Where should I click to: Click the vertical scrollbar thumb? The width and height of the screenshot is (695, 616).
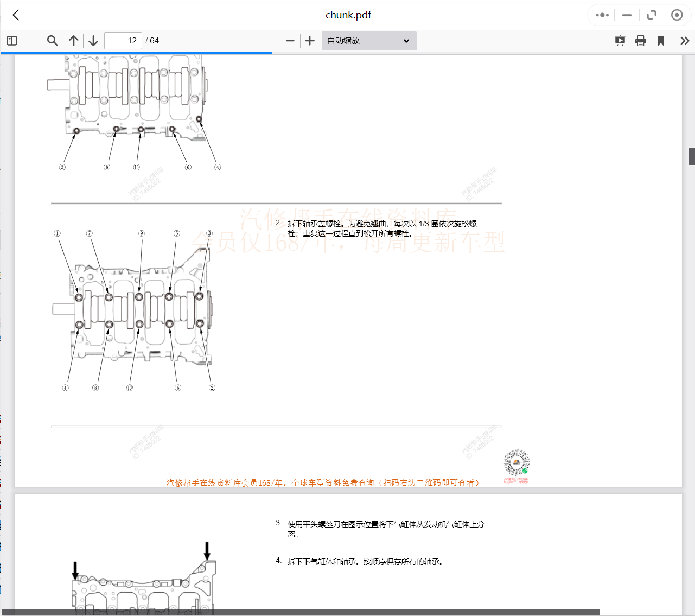(692, 156)
